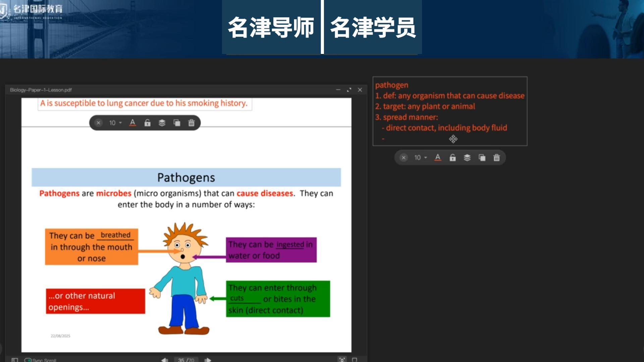Go to previous PDF page arrow

click(x=164, y=360)
